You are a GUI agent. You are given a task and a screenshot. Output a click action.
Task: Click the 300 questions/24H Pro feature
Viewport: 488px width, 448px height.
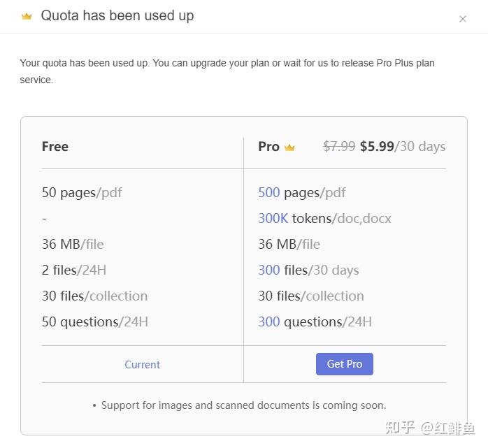[315, 321]
